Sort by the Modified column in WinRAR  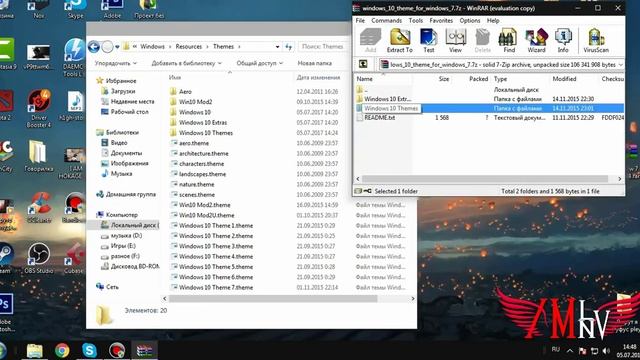coord(564,79)
